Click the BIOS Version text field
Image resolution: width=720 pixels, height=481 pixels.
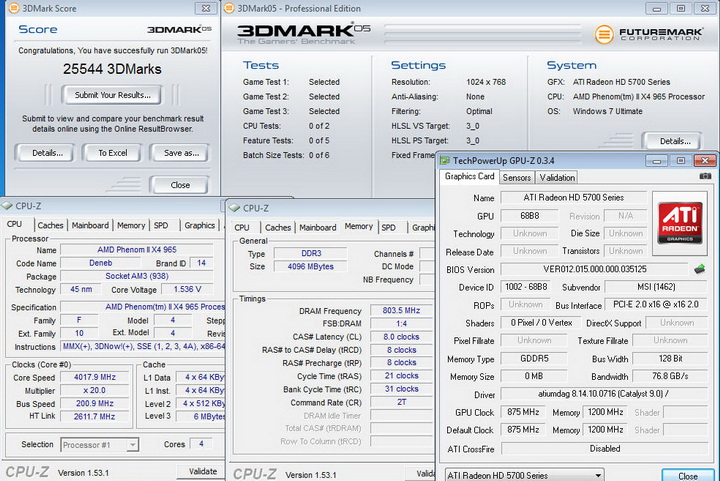click(594, 269)
